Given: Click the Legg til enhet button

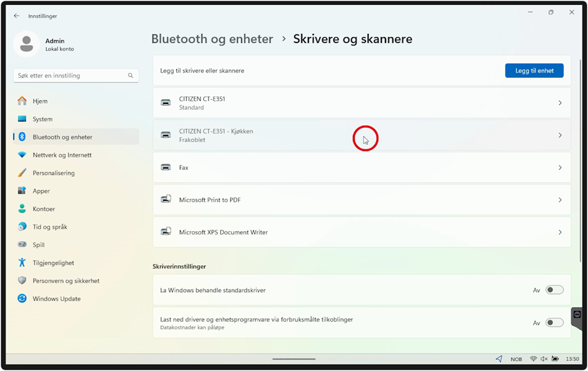Looking at the screenshot, I should (534, 70).
